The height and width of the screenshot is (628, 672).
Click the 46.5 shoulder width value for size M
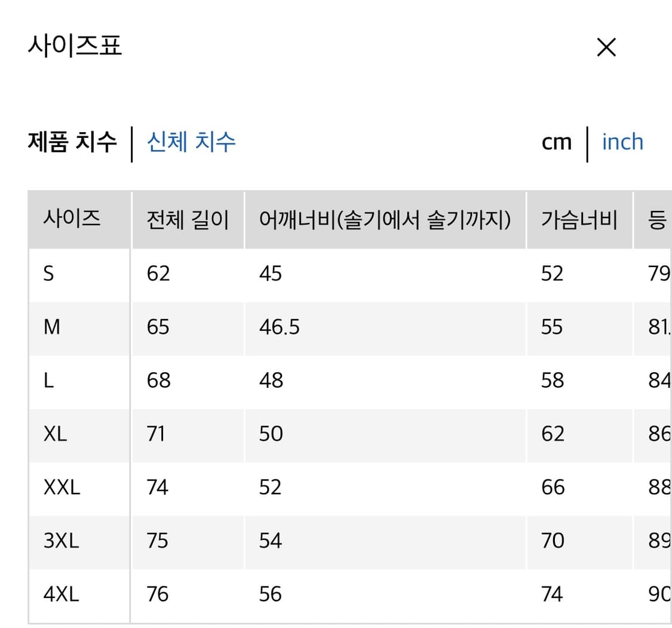(x=279, y=327)
